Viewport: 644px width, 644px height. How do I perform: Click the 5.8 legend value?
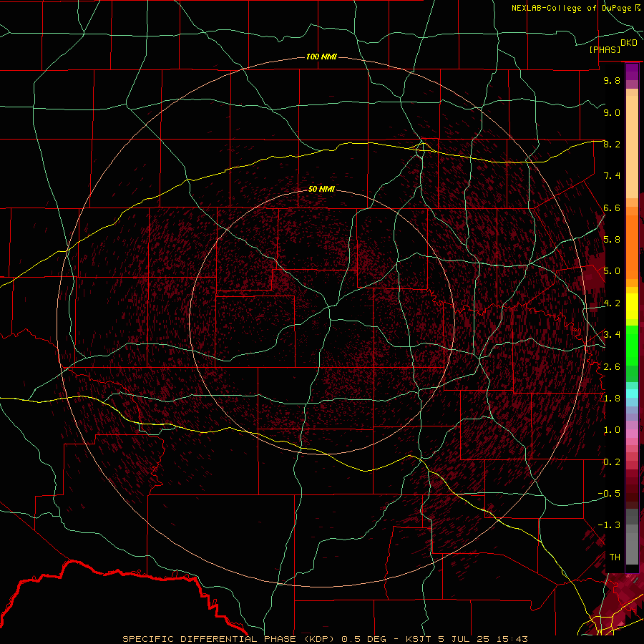pyautogui.click(x=612, y=240)
